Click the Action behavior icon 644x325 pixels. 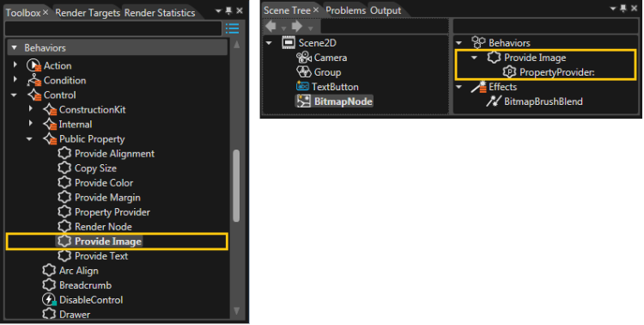pyautogui.click(x=33, y=65)
